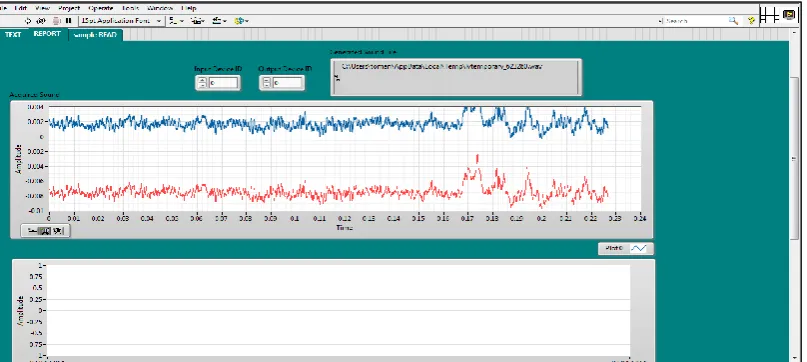Image resolution: width=807 pixels, height=362 pixels.
Task: Open the View menu
Action: coord(43,8)
